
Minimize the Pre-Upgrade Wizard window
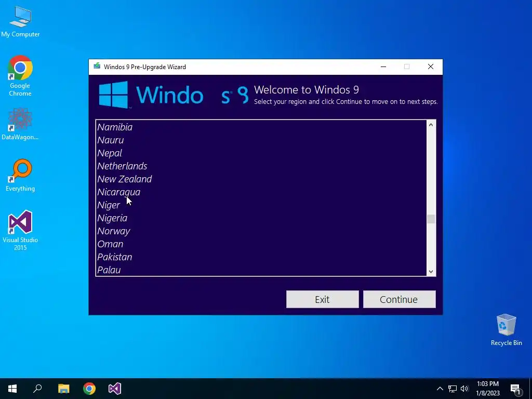tap(383, 67)
